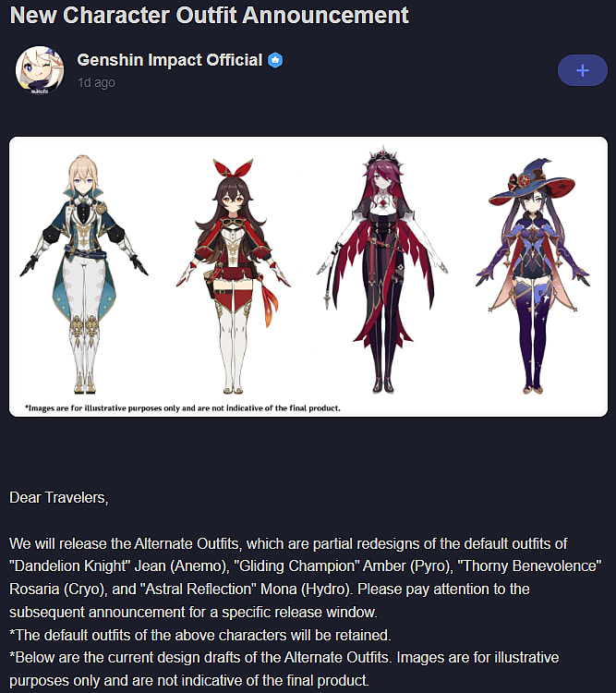Open the Genshin Impact Official profile name
Image resolution: width=616 pixels, height=693 pixels.
coord(170,60)
